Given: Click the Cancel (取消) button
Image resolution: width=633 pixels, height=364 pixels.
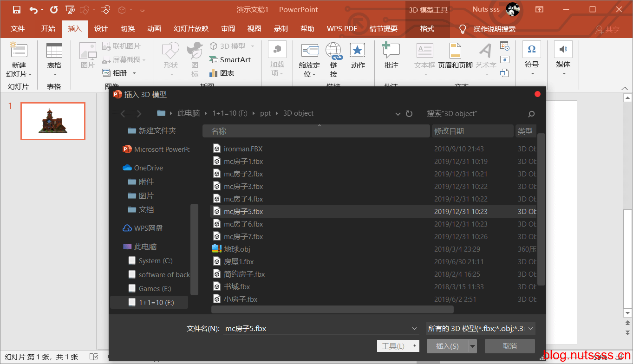Looking at the screenshot, I should click(509, 346).
